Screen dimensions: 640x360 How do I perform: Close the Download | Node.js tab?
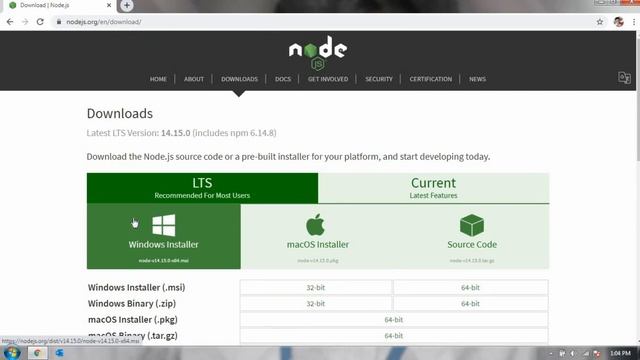pos(109,5)
